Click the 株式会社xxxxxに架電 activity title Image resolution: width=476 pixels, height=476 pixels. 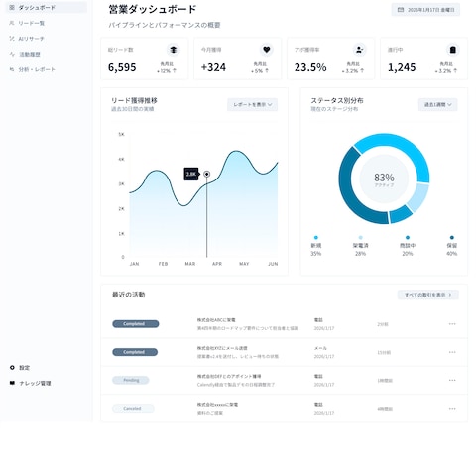pos(217,405)
